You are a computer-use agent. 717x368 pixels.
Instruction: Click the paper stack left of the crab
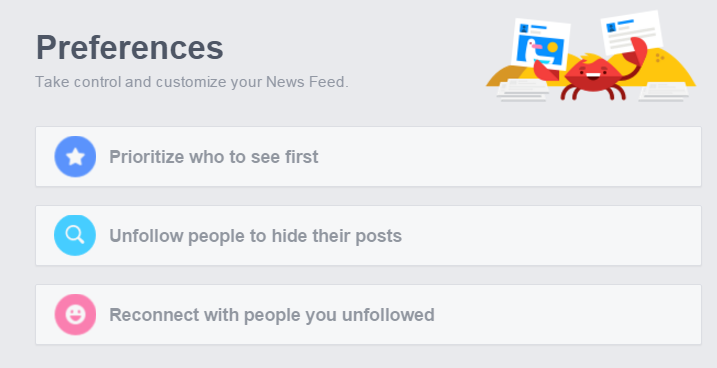click(523, 90)
